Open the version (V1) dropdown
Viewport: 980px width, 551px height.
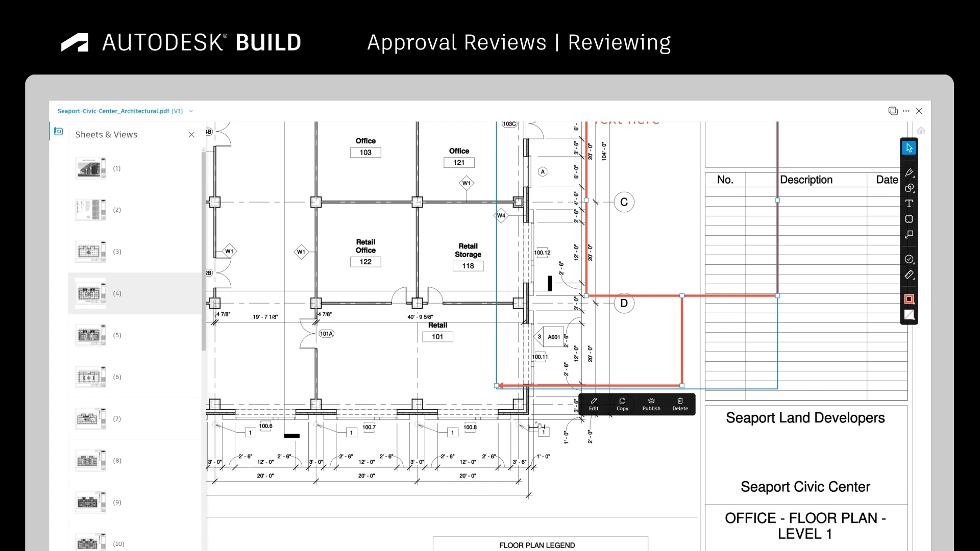[190, 111]
